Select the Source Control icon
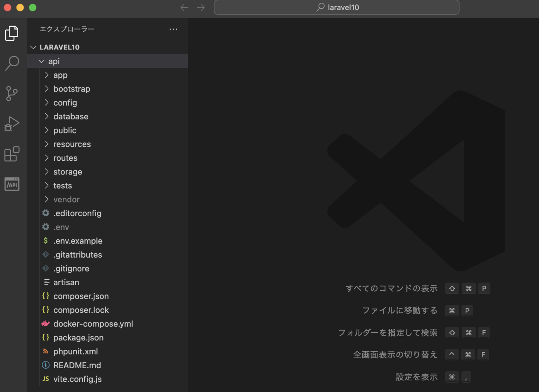Image resolution: width=539 pixels, height=392 pixels. 12,93
